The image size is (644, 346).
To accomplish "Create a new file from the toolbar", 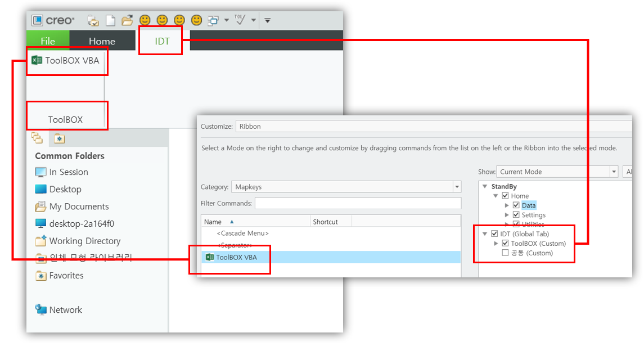I will 110,20.
